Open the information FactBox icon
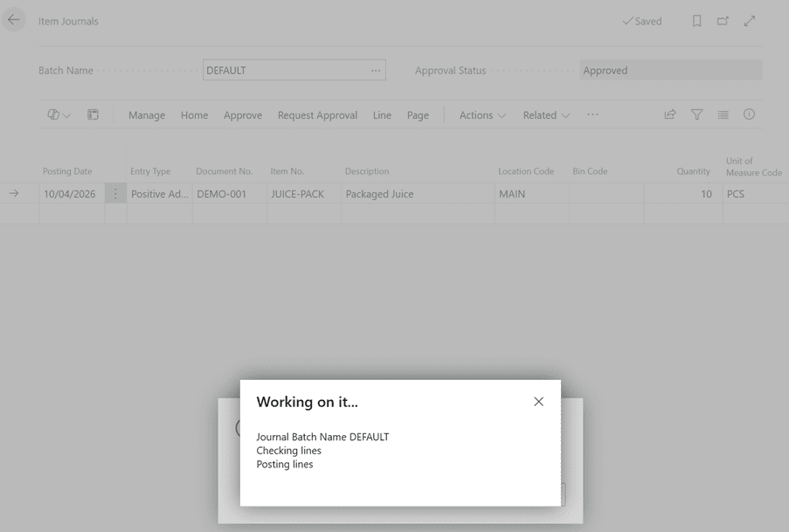 (749, 114)
